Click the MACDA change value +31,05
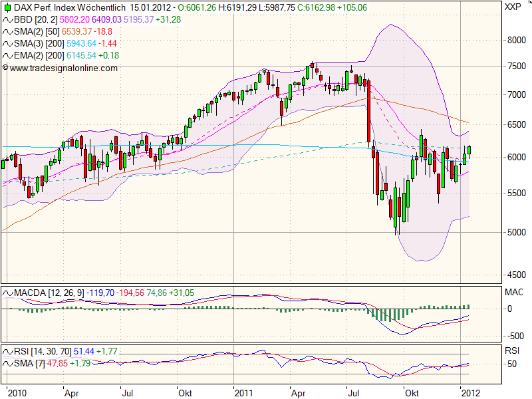The image size is (532, 399). click(x=182, y=293)
